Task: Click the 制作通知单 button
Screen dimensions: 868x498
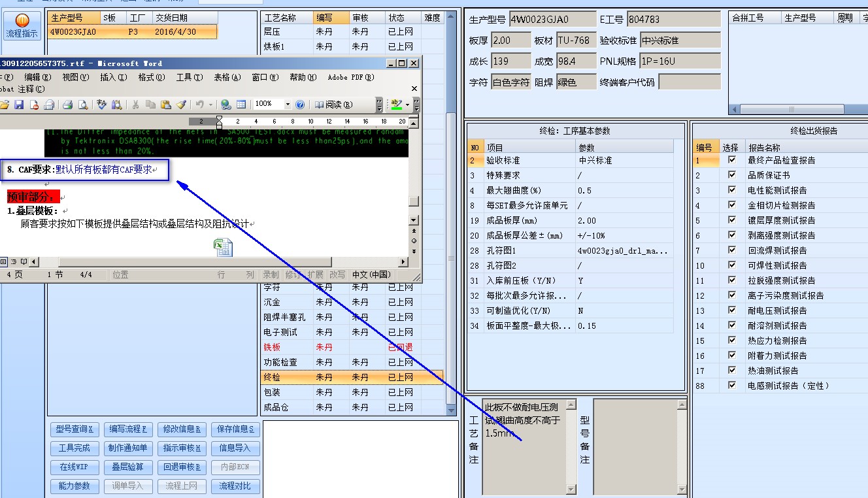Action: click(x=129, y=448)
